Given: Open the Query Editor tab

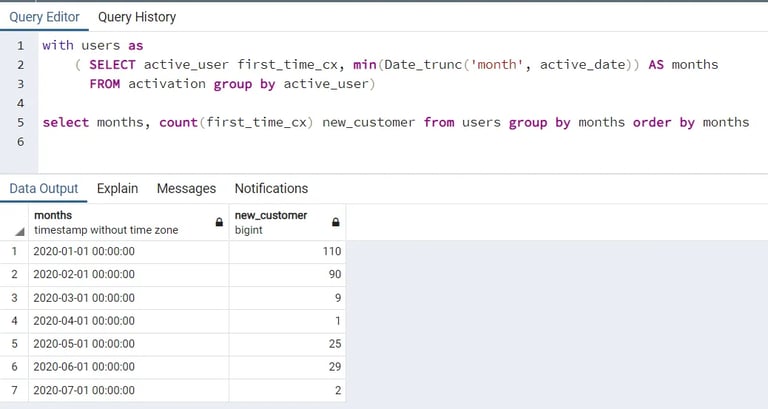Looking at the screenshot, I should [44, 17].
